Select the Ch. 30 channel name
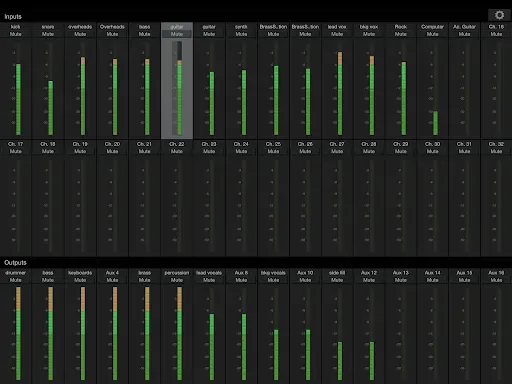 (433, 144)
